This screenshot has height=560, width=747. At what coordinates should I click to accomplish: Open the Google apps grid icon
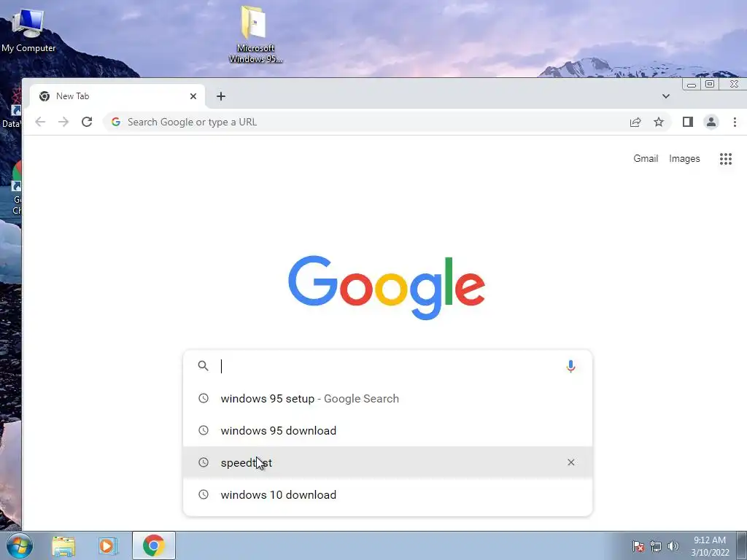(726, 158)
